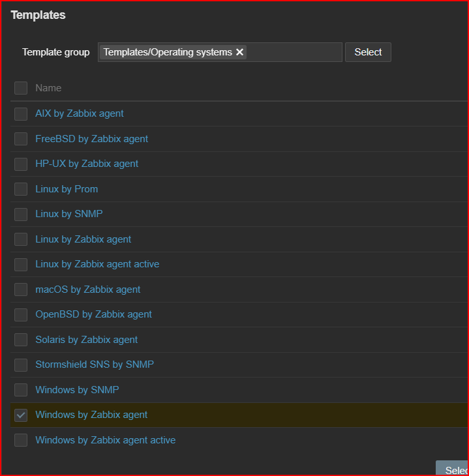Open the AIX by Zabbix agent link

click(80, 113)
